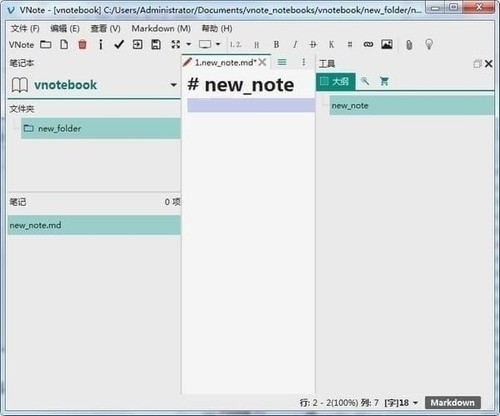500x416 pixels.
Task: Click the Markdown button in the status bar
Action: [x=452, y=403]
